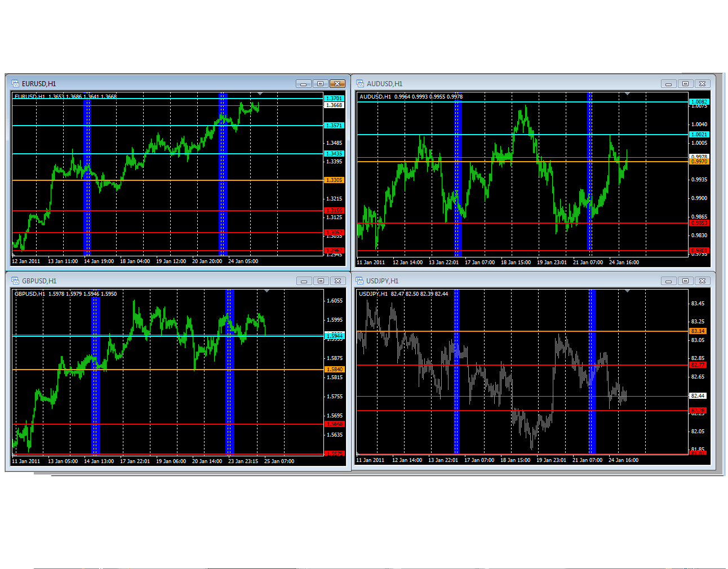Maximize the GBPUSD,H1 chart window

tap(321, 281)
